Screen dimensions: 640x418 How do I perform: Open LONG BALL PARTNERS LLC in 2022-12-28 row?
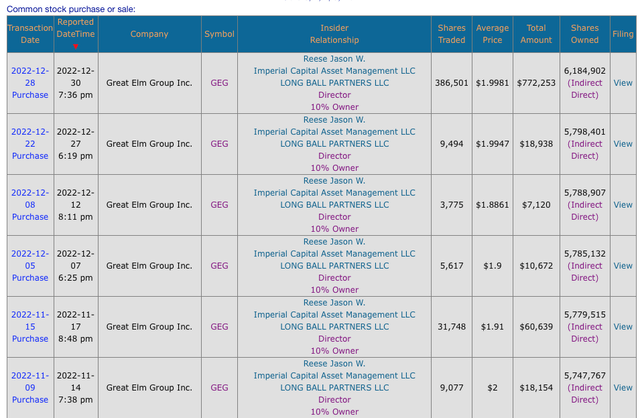click(x=334, y=83)
